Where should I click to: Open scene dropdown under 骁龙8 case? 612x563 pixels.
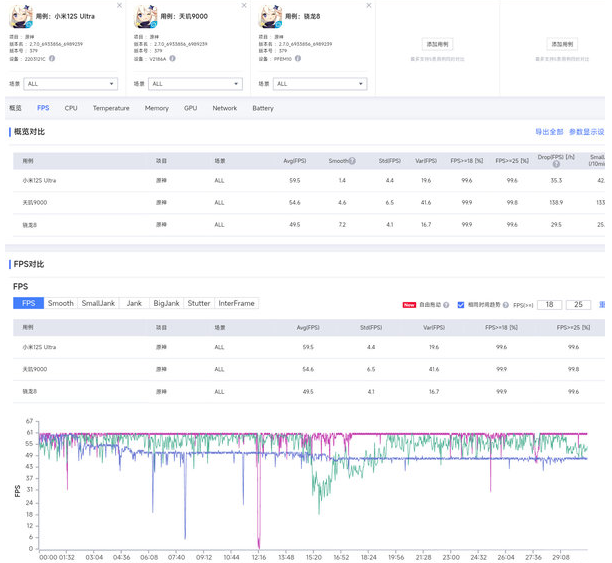tap(320, 84)
